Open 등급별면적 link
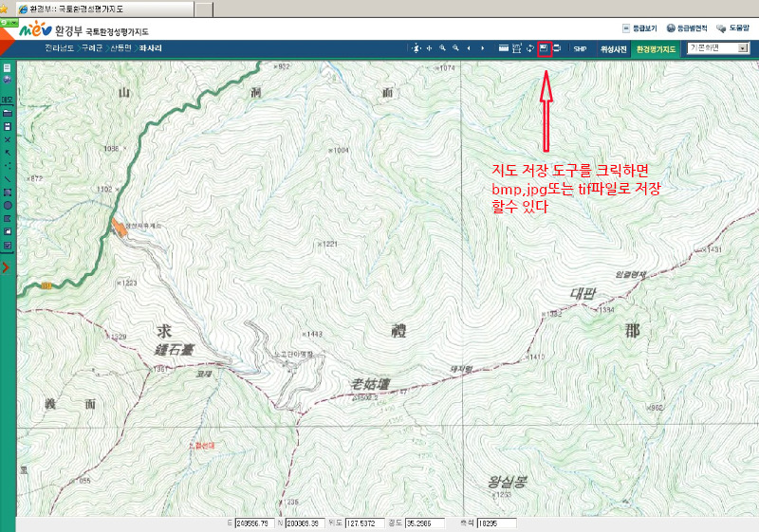 687,28
